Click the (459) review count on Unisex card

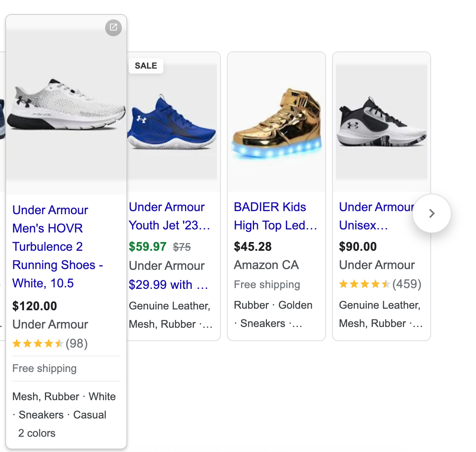[407, 284]
